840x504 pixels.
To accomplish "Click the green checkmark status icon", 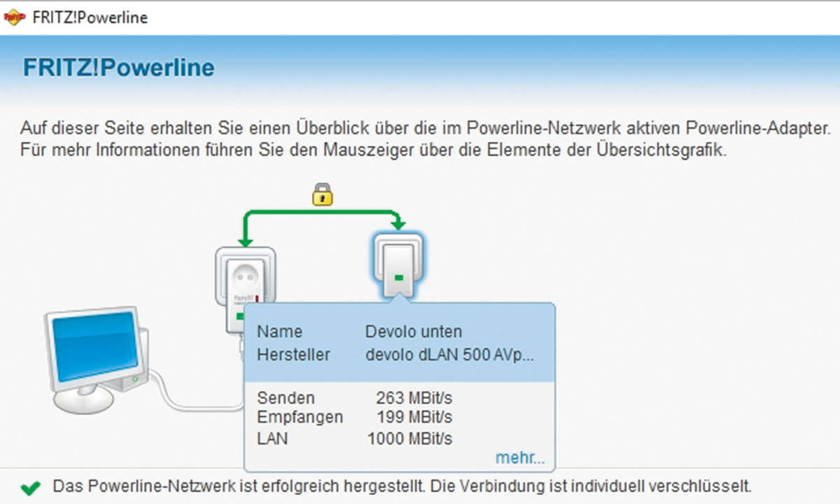I will (30, 488).
